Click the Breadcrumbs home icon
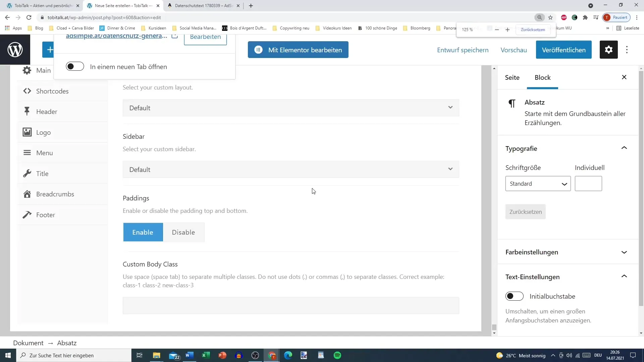This screenshot has height=362, width=644. pyautogui.click(x=27, y=194)
